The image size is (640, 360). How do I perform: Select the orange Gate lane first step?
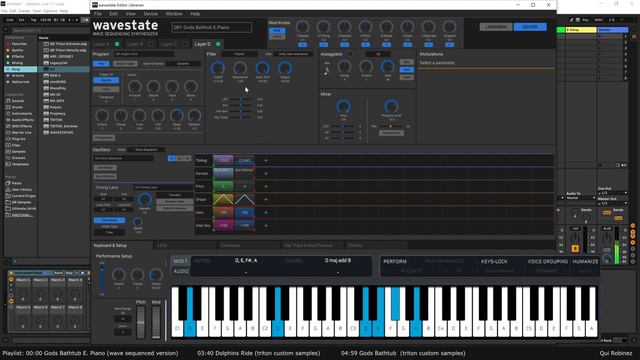point(223,213)
